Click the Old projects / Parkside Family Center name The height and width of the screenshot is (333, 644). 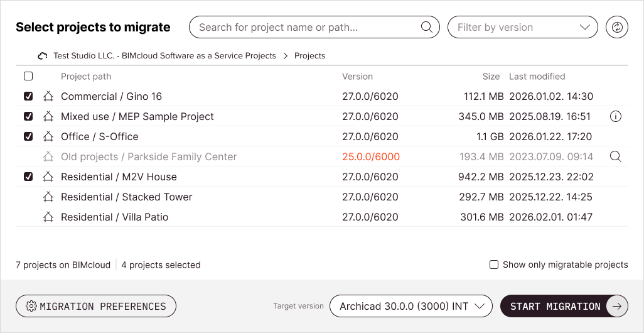tap(149, 156)
